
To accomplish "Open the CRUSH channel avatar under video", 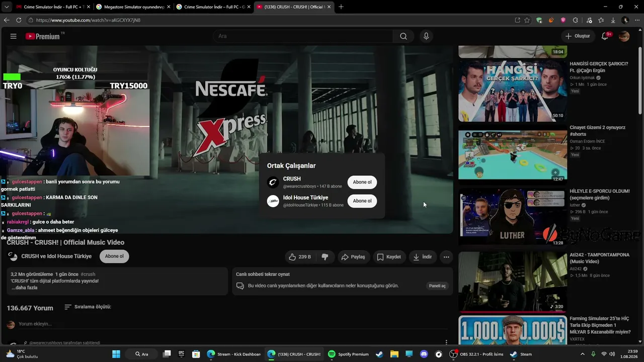I will click(13, 256).
